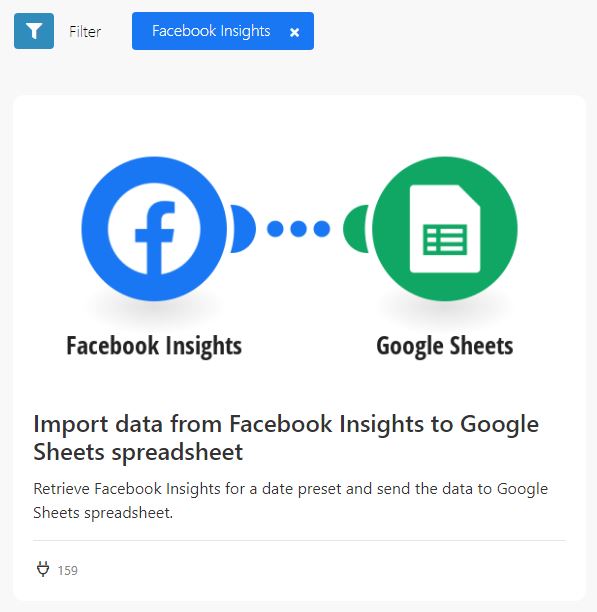Click the Google Sheets green input connector
The image size is (597, 612).
355,229
